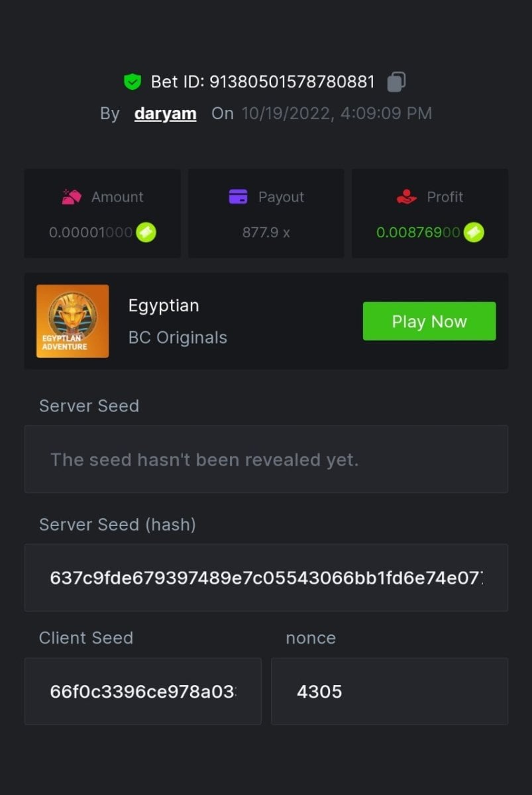Click the coin icon beside the amount value
This screenshot has width=532, height=795.
[146, 233]
